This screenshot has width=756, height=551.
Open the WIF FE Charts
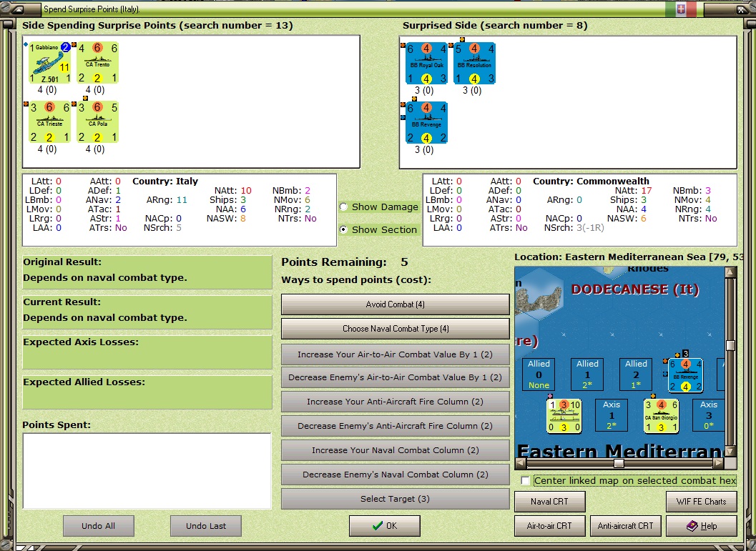pos(702,502)
